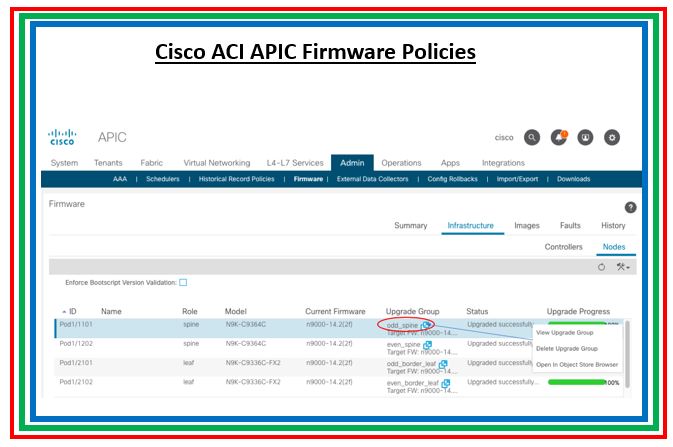The height and width of the screenshot is (447, 673).
Task: Click the help question mark icon
Action: [630, 206]
